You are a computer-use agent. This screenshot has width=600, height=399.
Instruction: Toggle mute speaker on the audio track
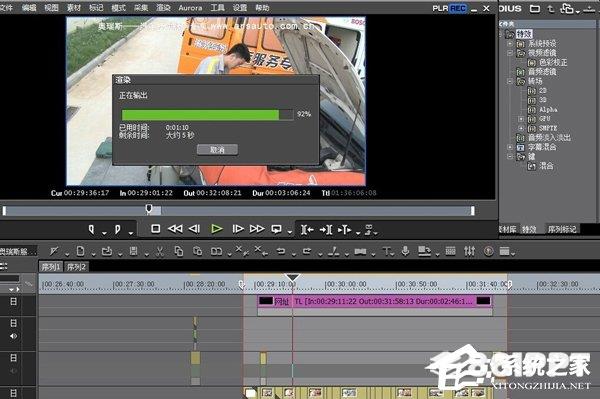(x=13, y=336)
